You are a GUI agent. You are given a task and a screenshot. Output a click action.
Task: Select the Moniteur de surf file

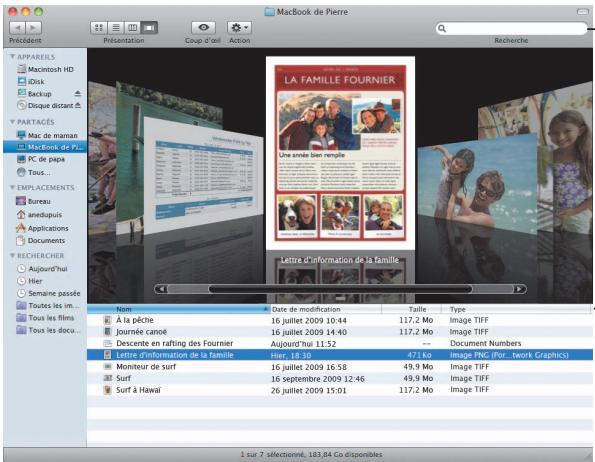pyautogui.click(x=340, y=367)
